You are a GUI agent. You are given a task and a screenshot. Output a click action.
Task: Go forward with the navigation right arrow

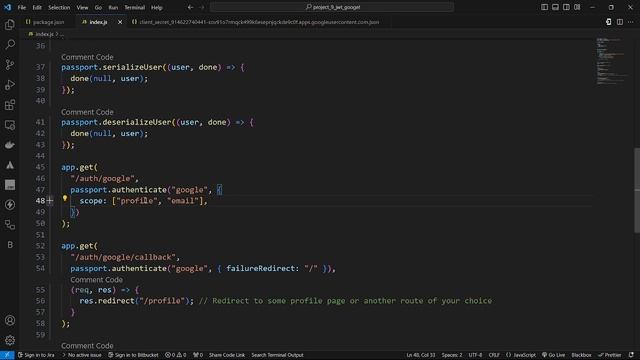pyautogui.click(x=202, y=7)
